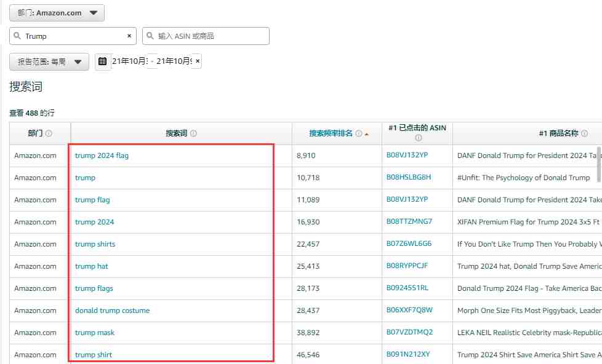Show info for the #1 商品名称 column
Image resolution: width=602 pixels, height=364 pixels.
click(584, 133)
